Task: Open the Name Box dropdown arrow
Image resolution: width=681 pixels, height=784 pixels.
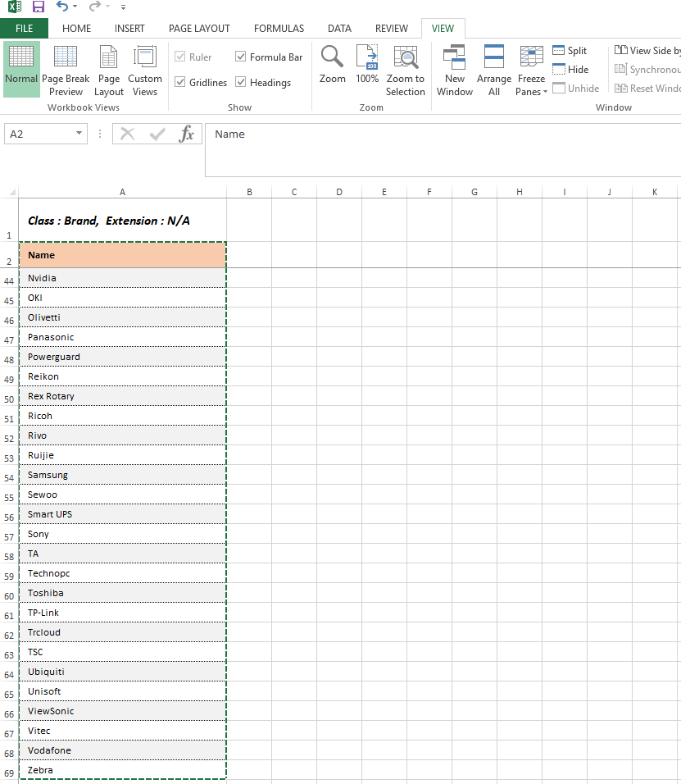Action: point(79,134)
